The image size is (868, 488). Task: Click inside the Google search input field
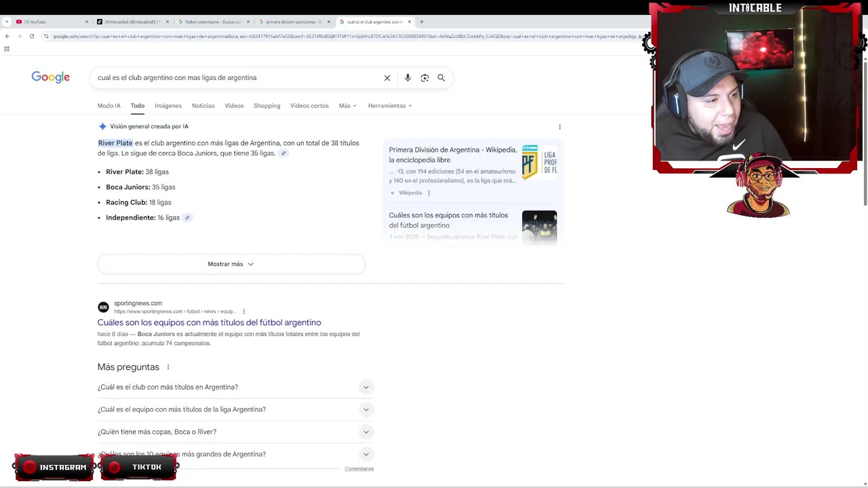pos(237,78)
